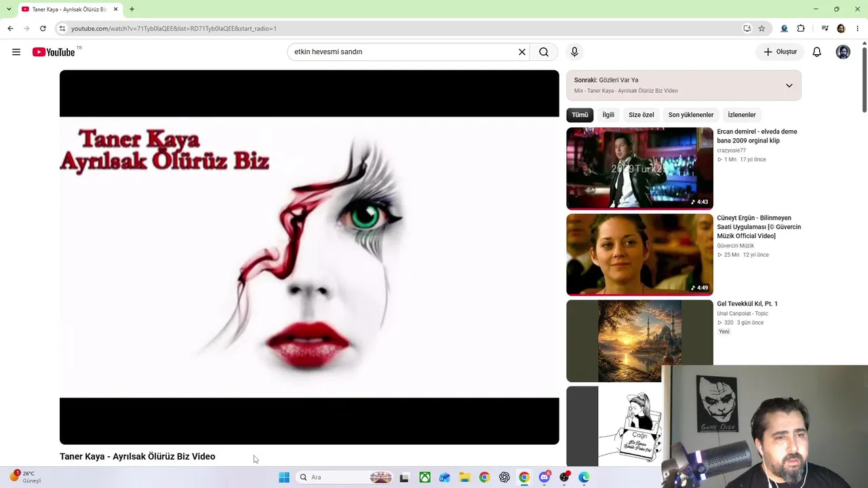Go forward in browser history
The width and height of the screenshot is (868, 488).
tap(26, 28)
